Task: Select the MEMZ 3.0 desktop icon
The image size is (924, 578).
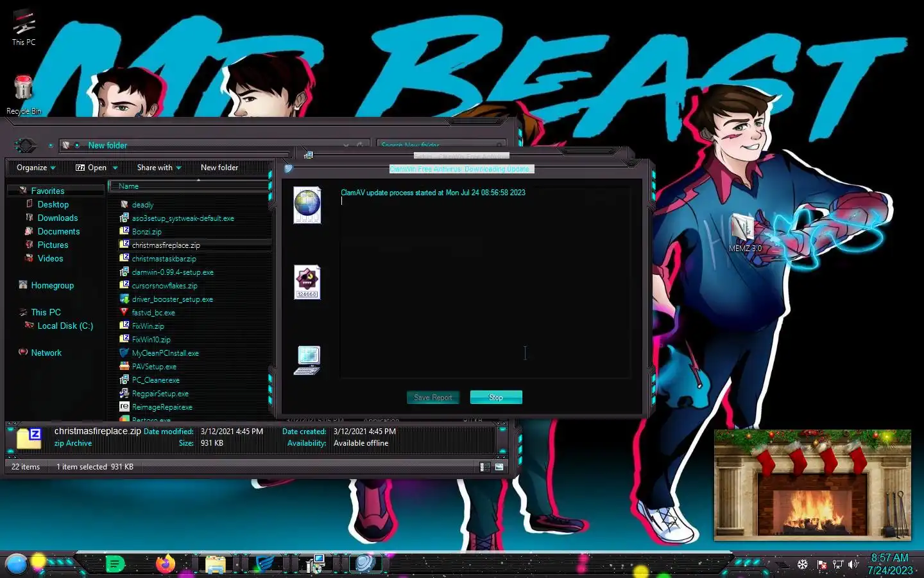Action: [744, 232]
